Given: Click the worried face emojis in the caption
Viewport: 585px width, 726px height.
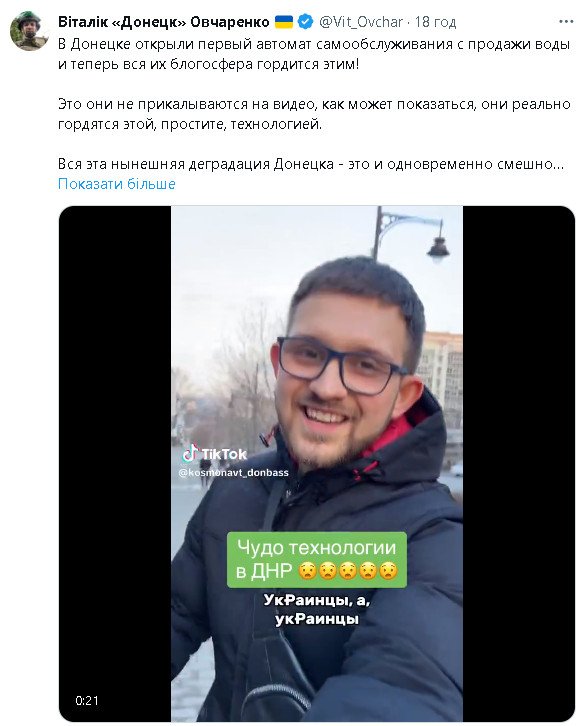Looking at the screenshot, I should (348, 571).
